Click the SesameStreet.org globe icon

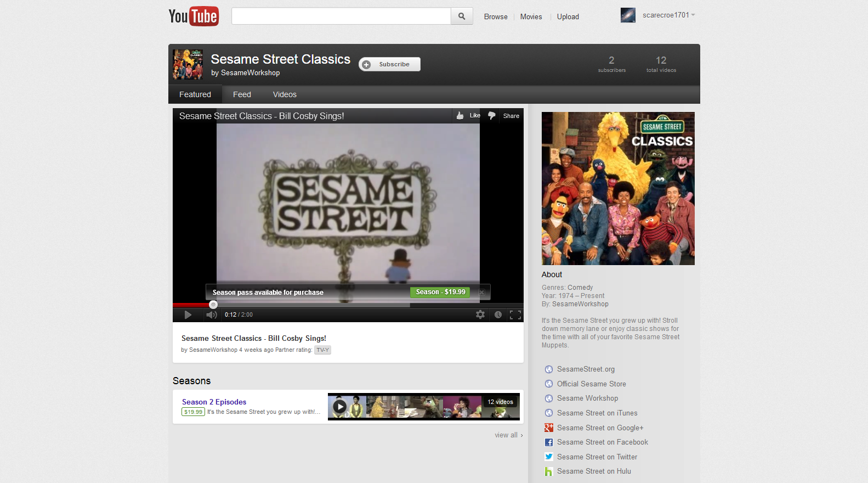[x=549, y=369]
